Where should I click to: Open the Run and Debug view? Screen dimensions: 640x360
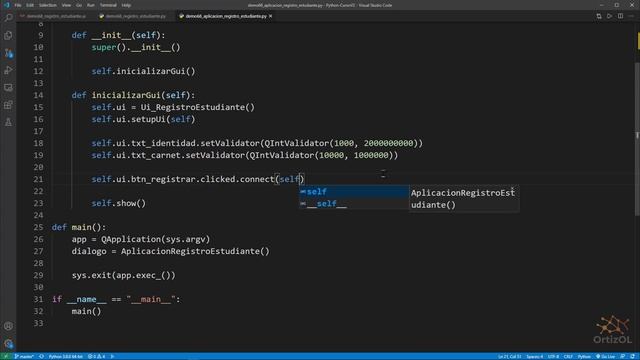(8, 70)
